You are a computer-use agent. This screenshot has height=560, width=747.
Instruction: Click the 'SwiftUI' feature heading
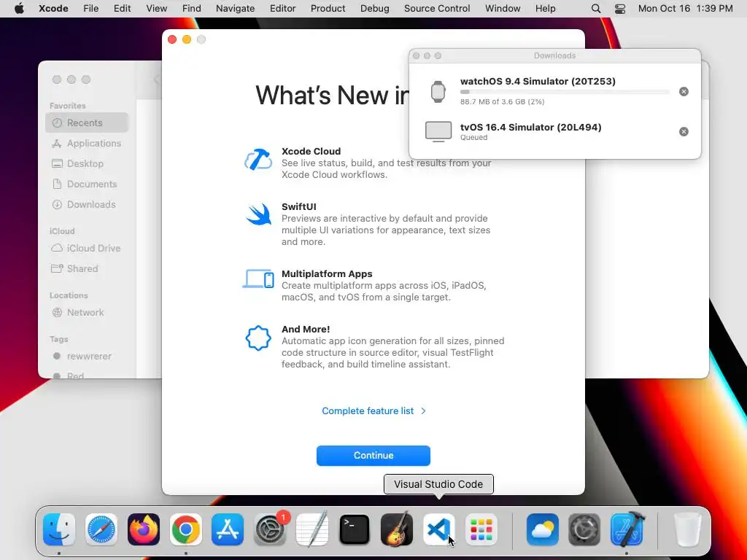pos(298,206)
